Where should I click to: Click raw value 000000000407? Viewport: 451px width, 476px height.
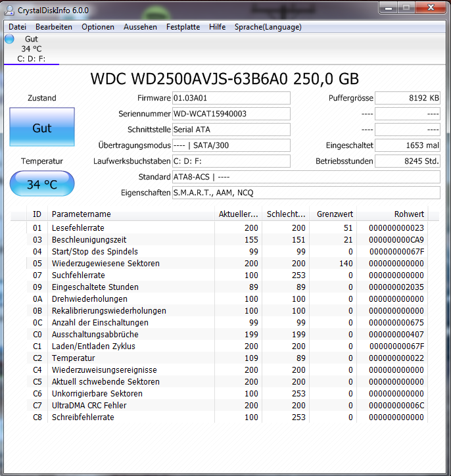point(396,335)
